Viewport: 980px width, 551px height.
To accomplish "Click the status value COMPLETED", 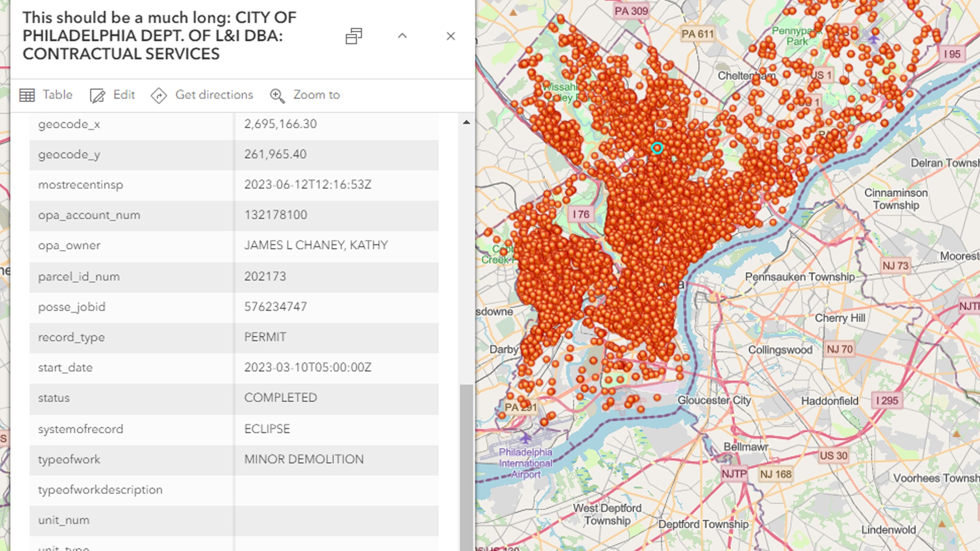I will tap(281, 398).
